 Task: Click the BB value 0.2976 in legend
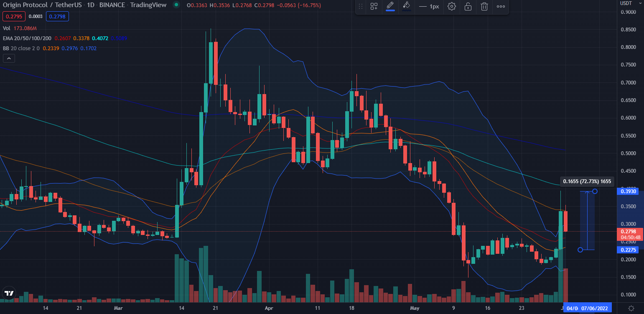pos(69,48)
